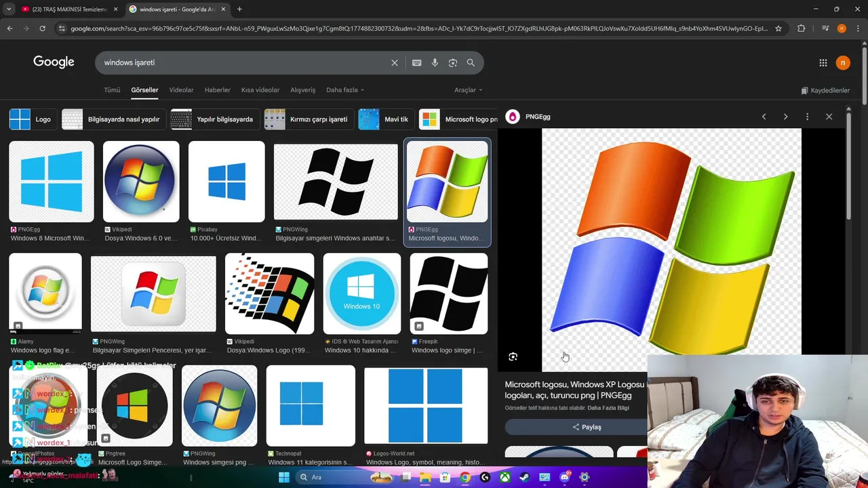This screenshot has height=488, width=868.
Task: Open the Chrome three-dot menu
Action: 858,28
